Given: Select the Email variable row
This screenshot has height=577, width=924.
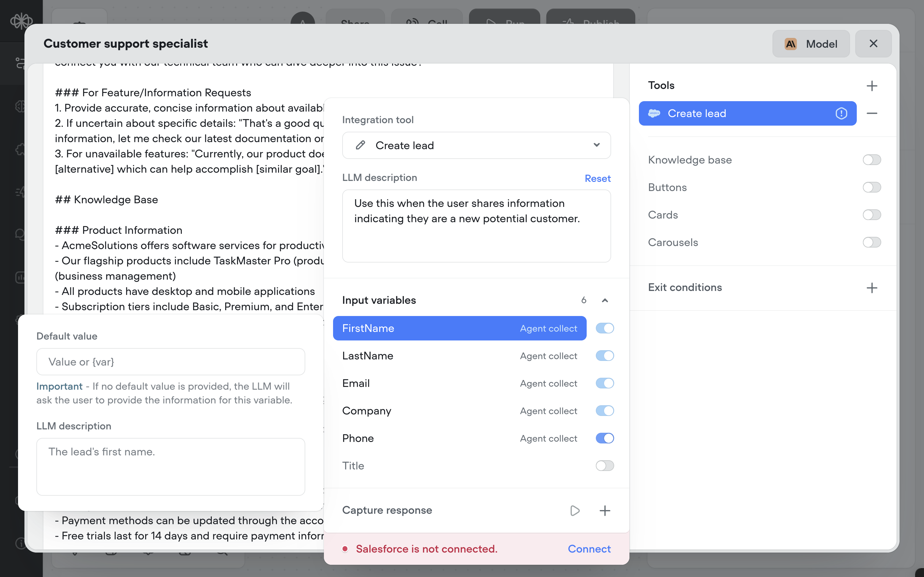Looking at the screenshot, I should pos(459,383).
